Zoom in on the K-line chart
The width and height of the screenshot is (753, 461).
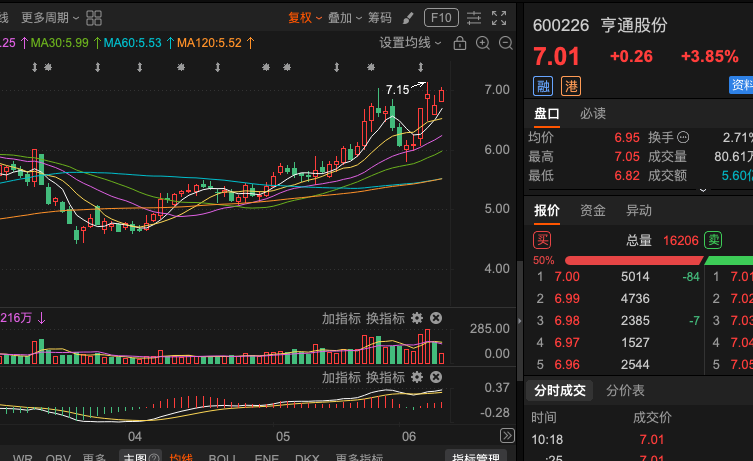pos(483,43)
